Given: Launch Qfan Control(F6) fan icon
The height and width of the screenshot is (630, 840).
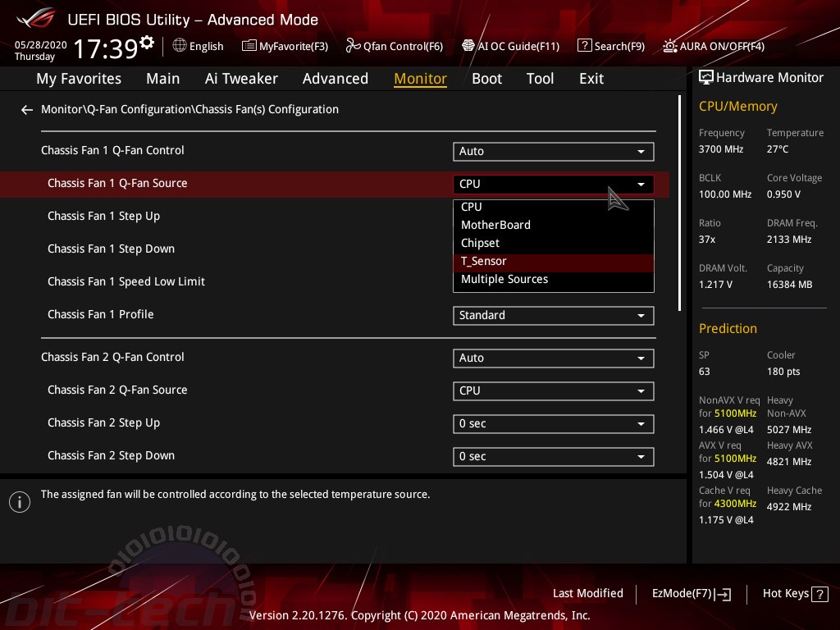Looking at the screenshot, I should (x=353, y=46).
